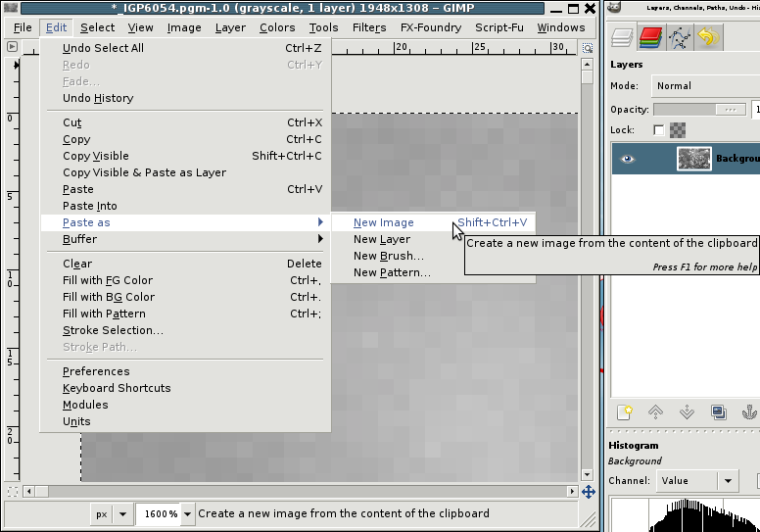Open Modules from Edit menu
Screen dimensions: 760x532
click(186, 405)
